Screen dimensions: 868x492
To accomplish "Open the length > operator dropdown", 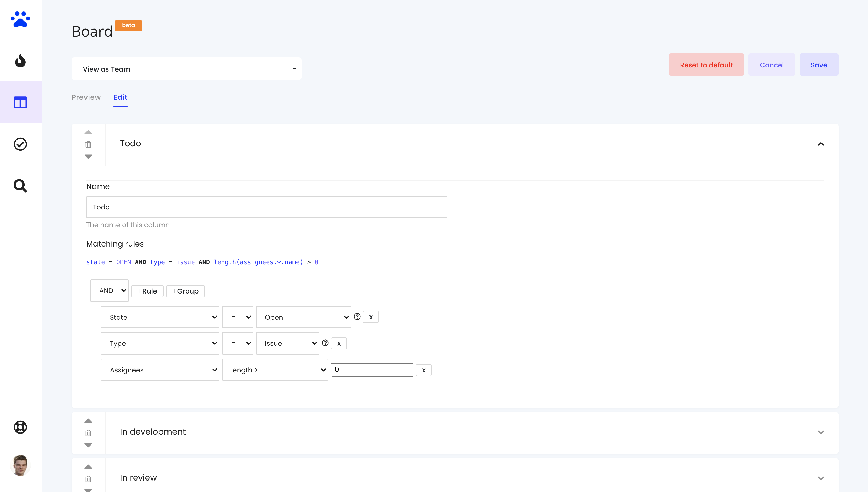I will (275, 370).
